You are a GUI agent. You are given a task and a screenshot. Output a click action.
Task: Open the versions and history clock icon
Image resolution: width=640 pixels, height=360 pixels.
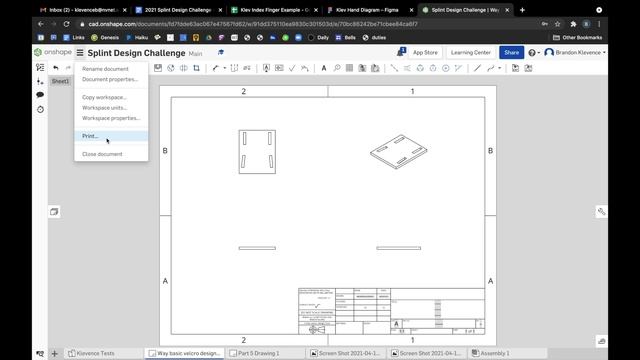40,109
